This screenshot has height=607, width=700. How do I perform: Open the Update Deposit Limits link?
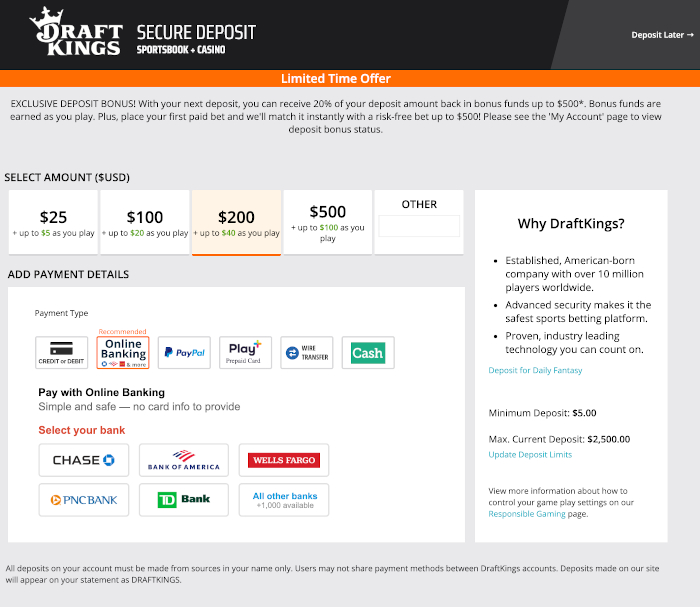pyautogui.click(x=530, y=455)
